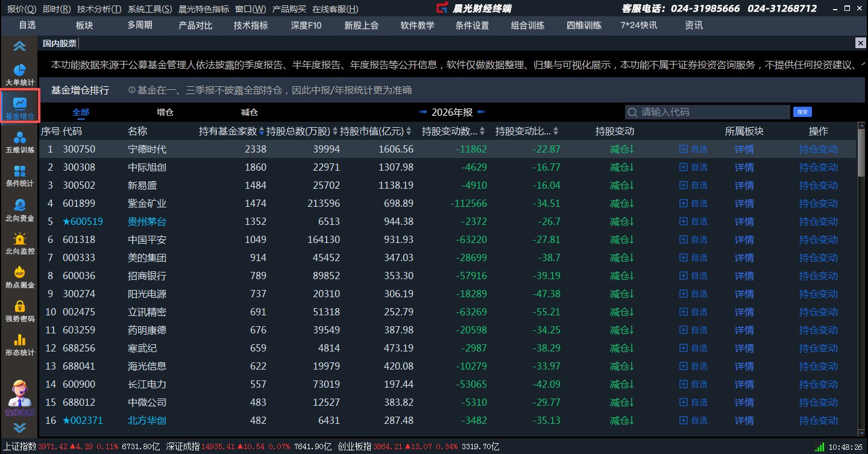Add 寒武纪 to 自选 watchlist

693,348
